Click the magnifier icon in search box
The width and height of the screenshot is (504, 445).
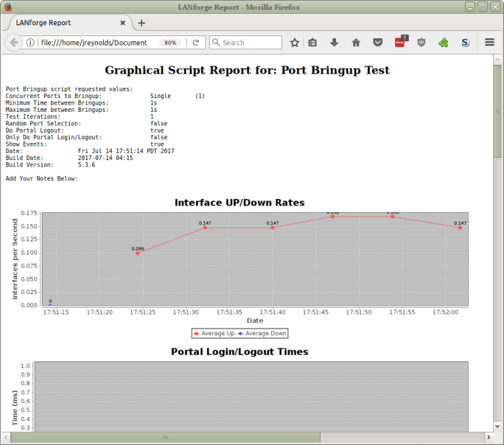[216, 43]
